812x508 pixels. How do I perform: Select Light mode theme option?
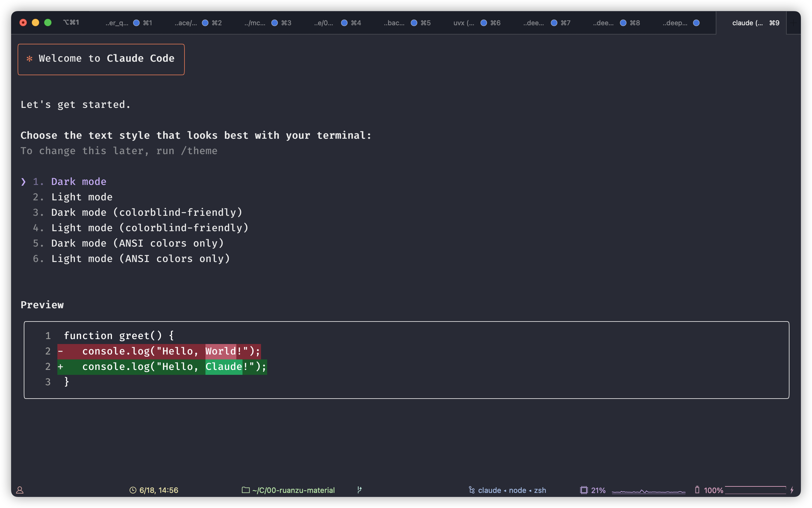tap(82, 197)
